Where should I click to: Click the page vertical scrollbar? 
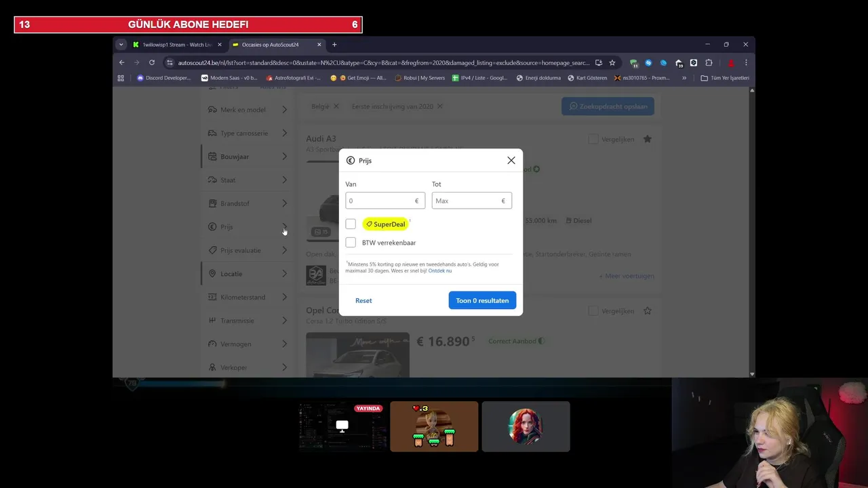(751, 232)
